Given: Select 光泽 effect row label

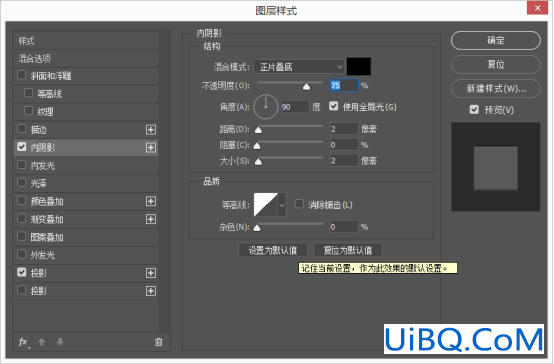Looking at the screenshot, I should point(39,184).
